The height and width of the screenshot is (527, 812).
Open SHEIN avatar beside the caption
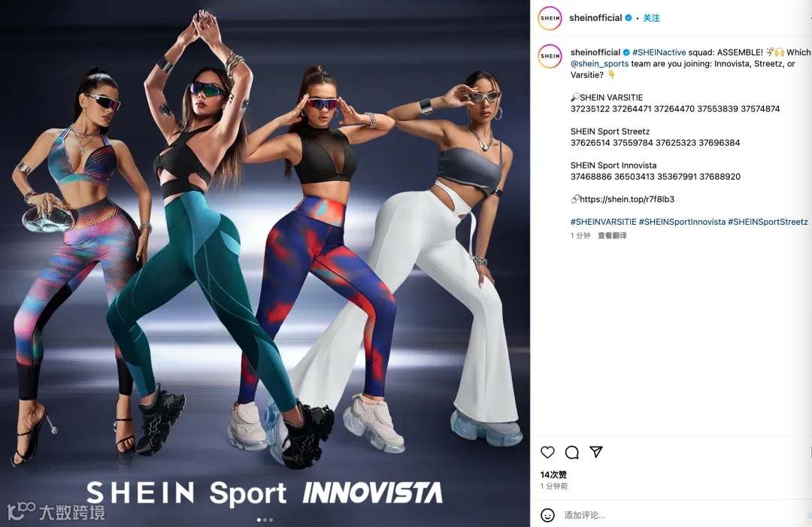(550, 56)
